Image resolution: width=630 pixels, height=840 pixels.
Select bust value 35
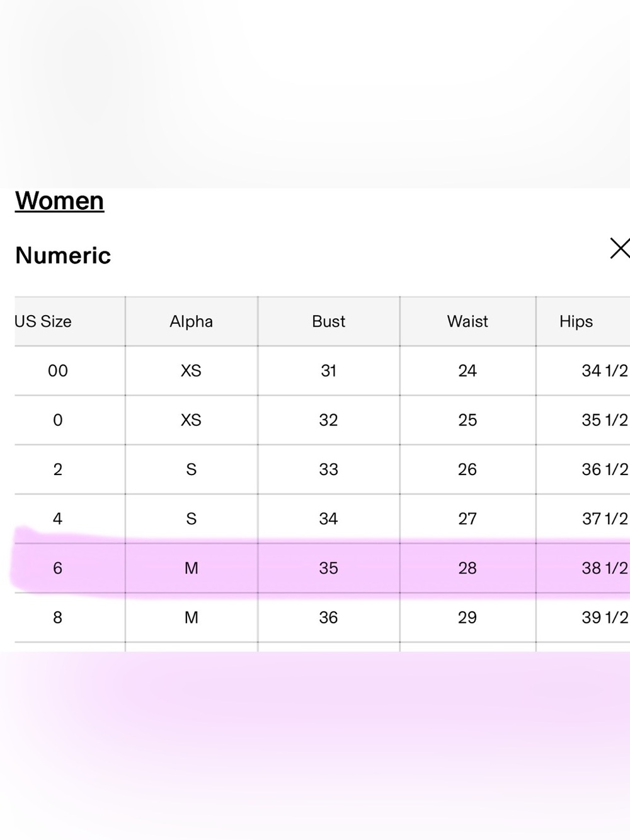tap(329, 568)
